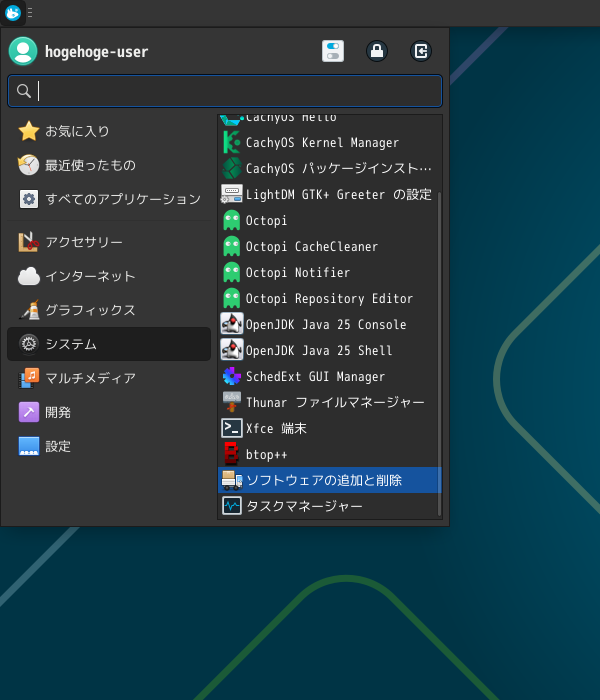Lock the screen with padlock icon

click(x=377, y=51)
